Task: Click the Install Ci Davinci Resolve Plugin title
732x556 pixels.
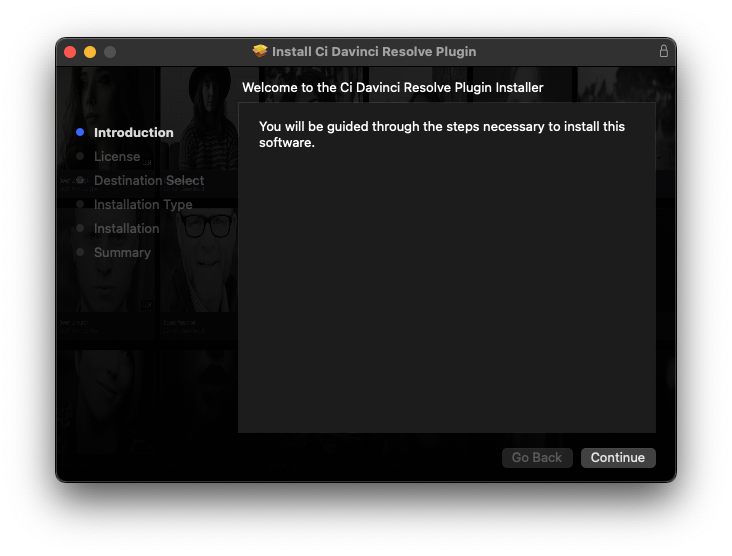Action: click(x=374, y=51)
